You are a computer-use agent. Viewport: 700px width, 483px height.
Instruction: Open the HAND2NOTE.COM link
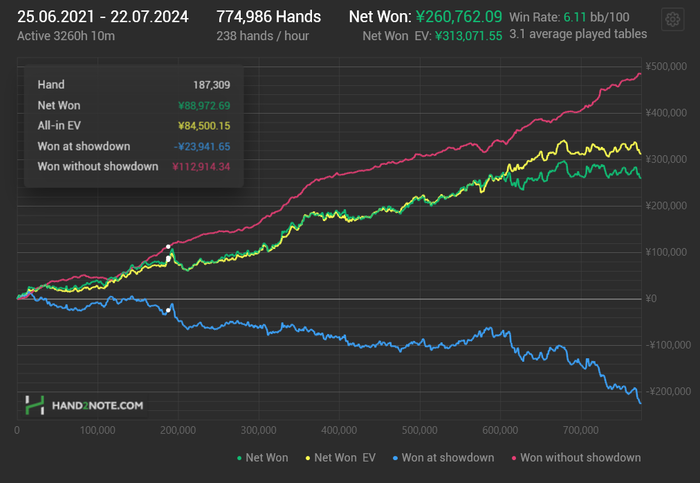pyautogui.click(x=97, y=406)
